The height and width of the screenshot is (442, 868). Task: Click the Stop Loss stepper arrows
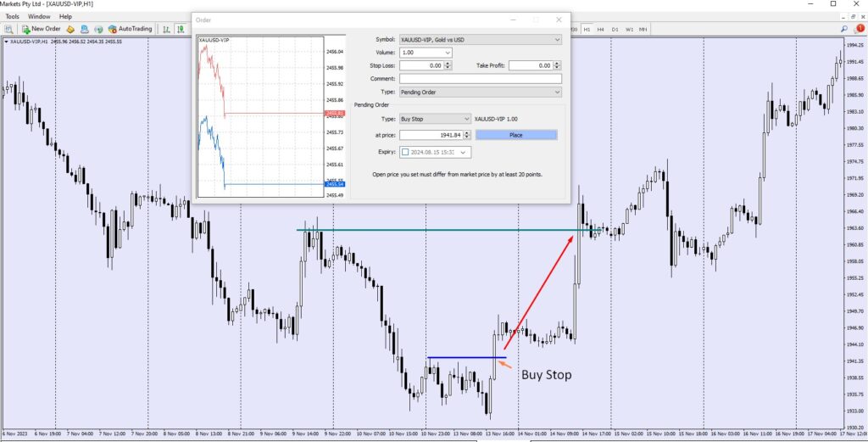click(x=448, y=65)
